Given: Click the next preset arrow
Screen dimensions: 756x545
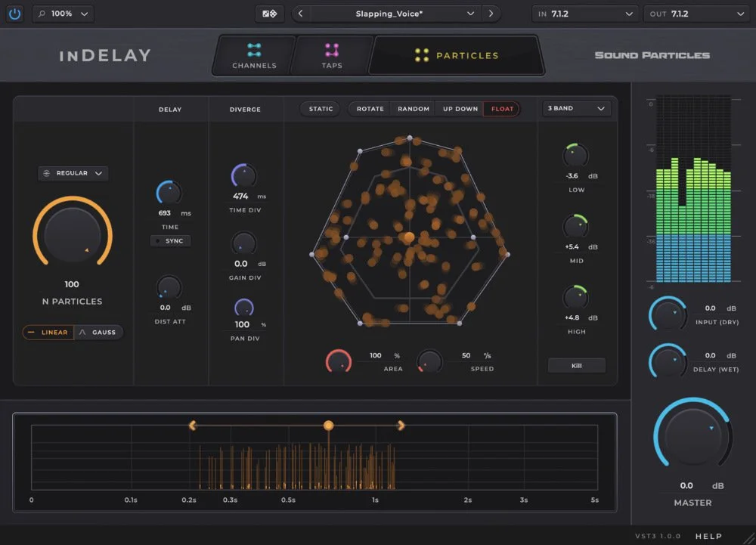Looking at the screenshot, I should [x=492, y=14].
